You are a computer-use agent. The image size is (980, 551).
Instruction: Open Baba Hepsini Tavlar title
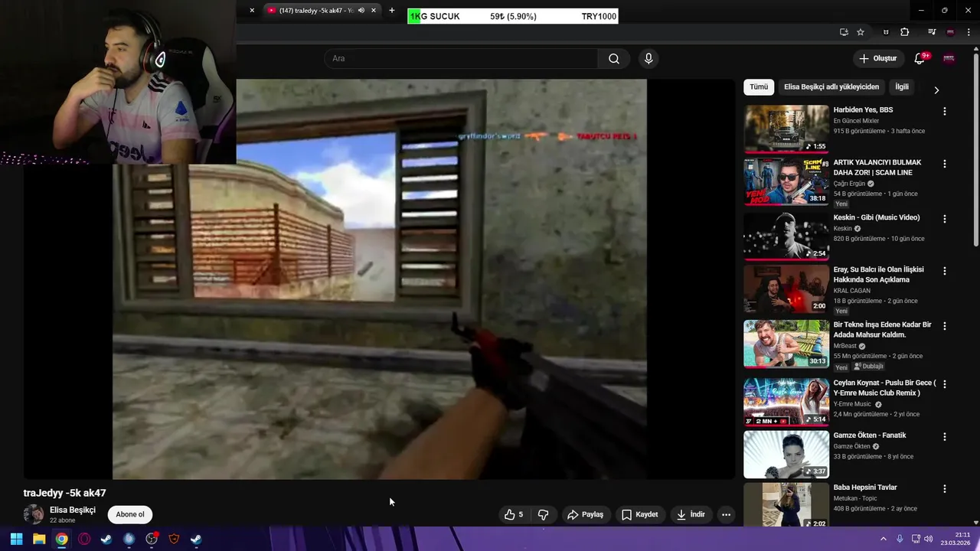(x=865, y=487)
